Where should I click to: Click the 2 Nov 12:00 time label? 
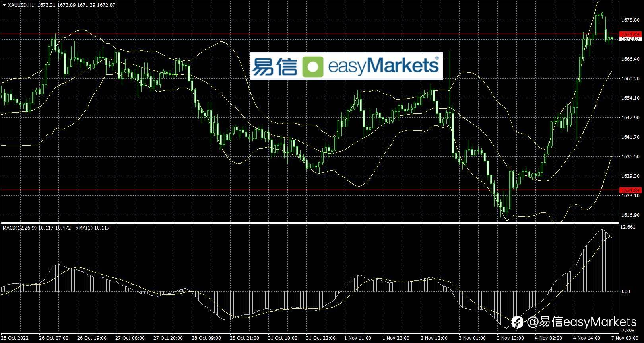(x=434, y=338)
